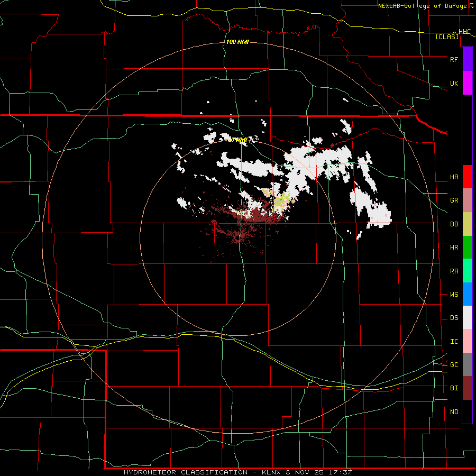Click the "HR" legend label text

pyautogui.click(x=454, y=248)
